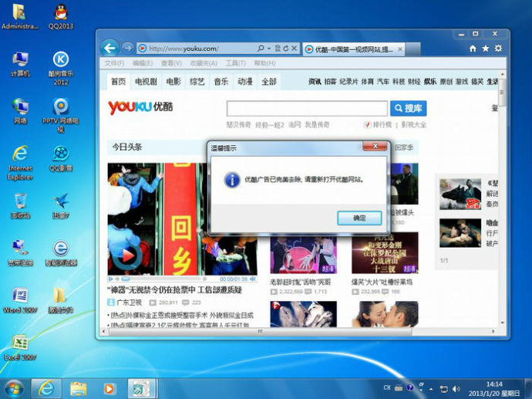Viewport: 532px width, 399px height.
Task: Open the IE tools gear icon
Action: click(x=498, y=48)
